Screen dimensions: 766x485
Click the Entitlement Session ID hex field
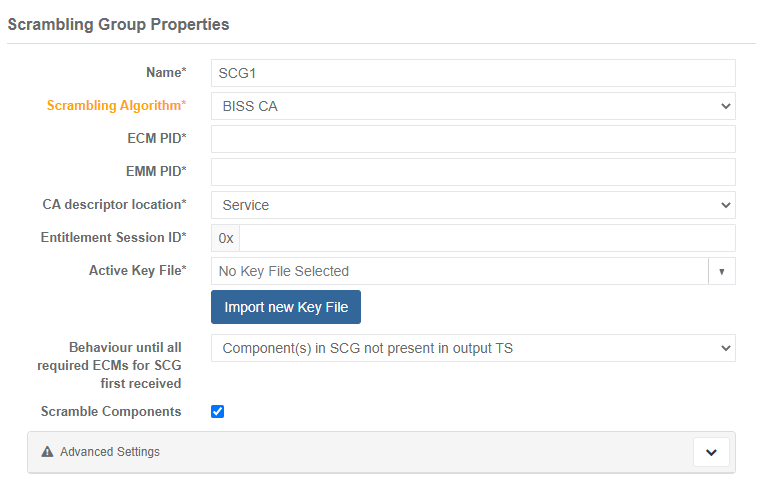[487, 238]
